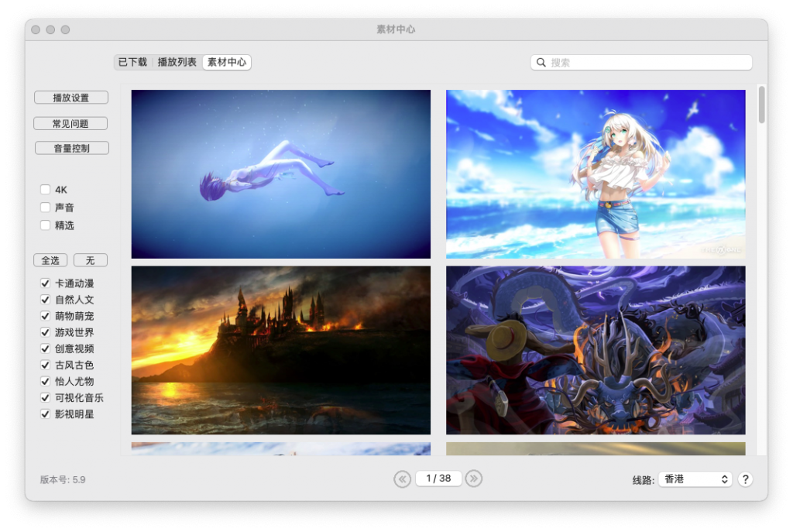Click the window's red close button
Image resolution: width=793 pixels, height=532 pixels.
[36, 30]
